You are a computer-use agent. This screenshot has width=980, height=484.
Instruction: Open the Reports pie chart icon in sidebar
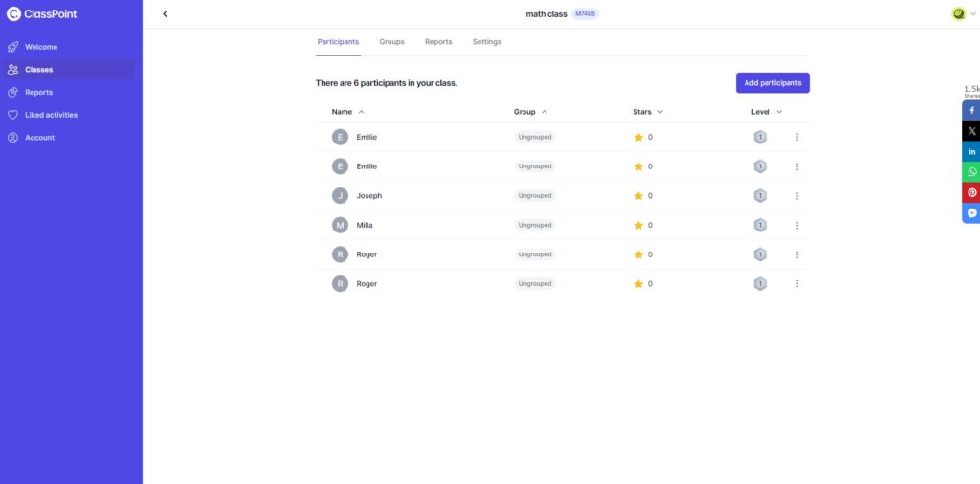[12, 93]
